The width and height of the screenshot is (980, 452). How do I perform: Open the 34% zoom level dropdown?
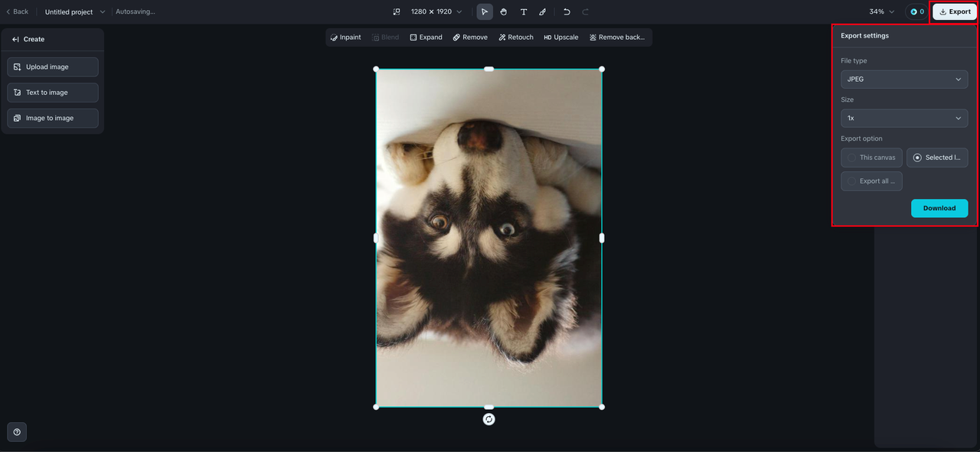pyautogui.click(x=881, y=11)
